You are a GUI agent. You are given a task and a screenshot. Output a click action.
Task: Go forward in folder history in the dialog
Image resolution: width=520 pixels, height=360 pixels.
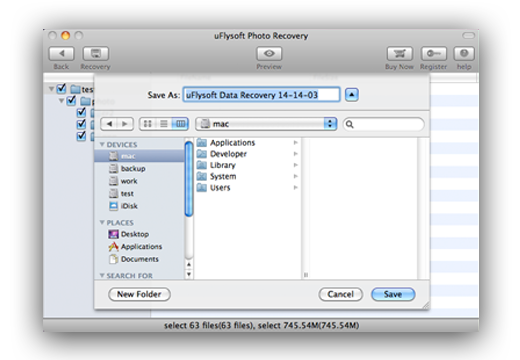pos(125,124)
